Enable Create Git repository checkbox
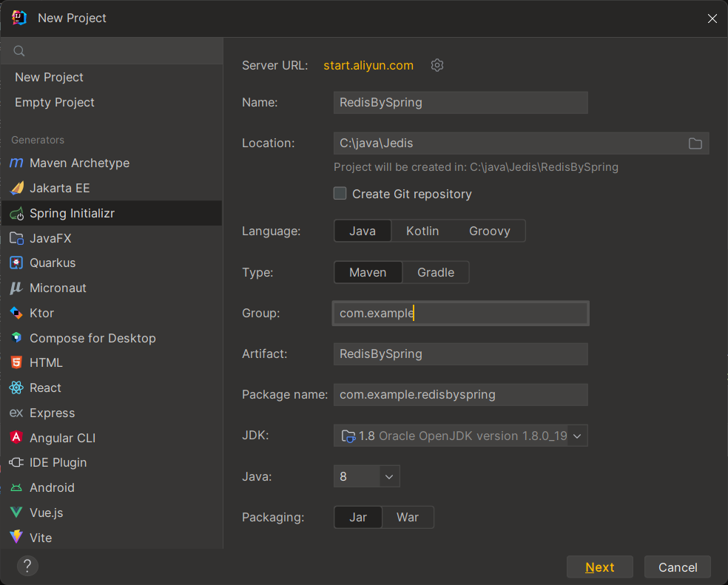This screenshot has width=728, height=585. (x=340, y=193)
